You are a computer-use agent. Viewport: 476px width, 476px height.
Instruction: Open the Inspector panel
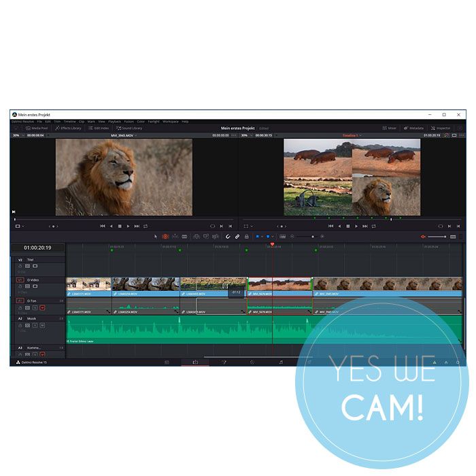click(440, 128)
